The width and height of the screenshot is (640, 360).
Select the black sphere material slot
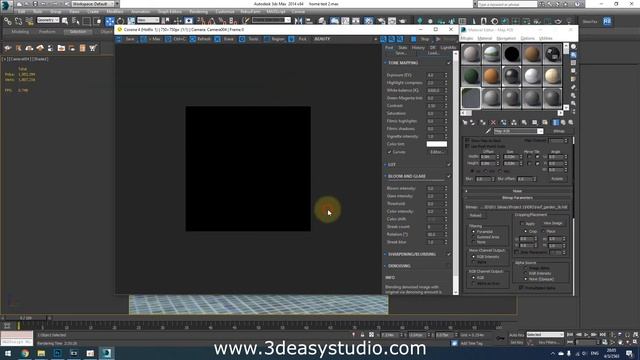point(511,54)
